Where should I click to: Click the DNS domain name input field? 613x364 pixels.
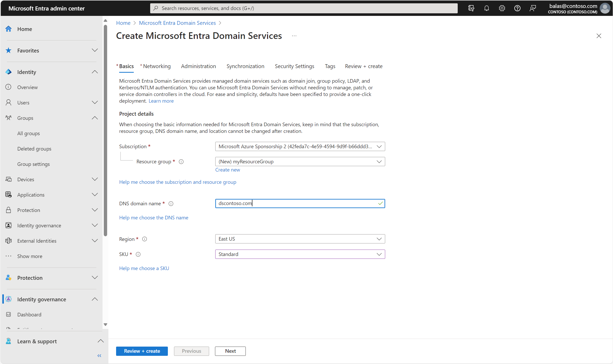tap(300, 203)
